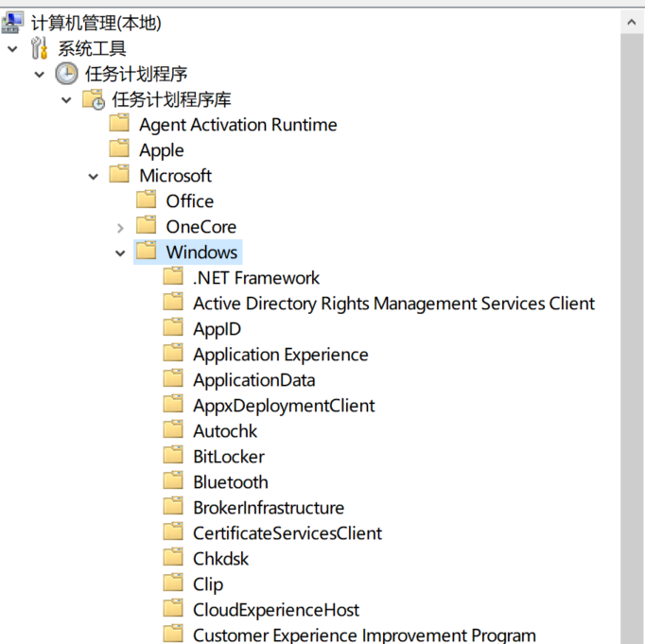This screenshot has width=645, height=644.
Task: Select the AppxDeploymentClient label
Action: point(285,406)
